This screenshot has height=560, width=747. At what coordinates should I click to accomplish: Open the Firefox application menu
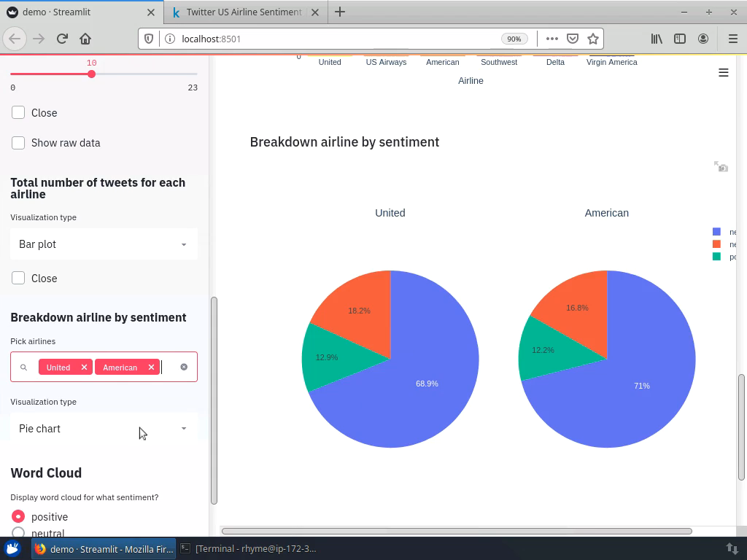click(732, 38)
